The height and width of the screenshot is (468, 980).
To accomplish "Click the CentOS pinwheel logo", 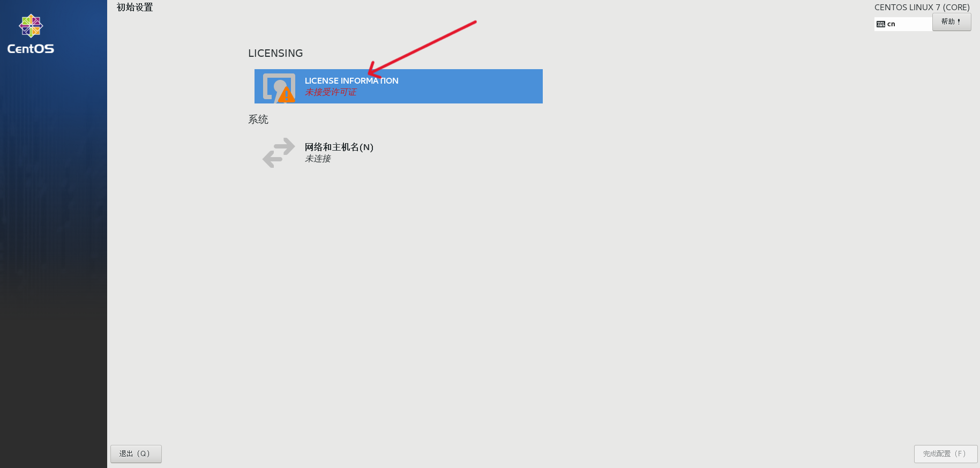I will pos(31,26).
